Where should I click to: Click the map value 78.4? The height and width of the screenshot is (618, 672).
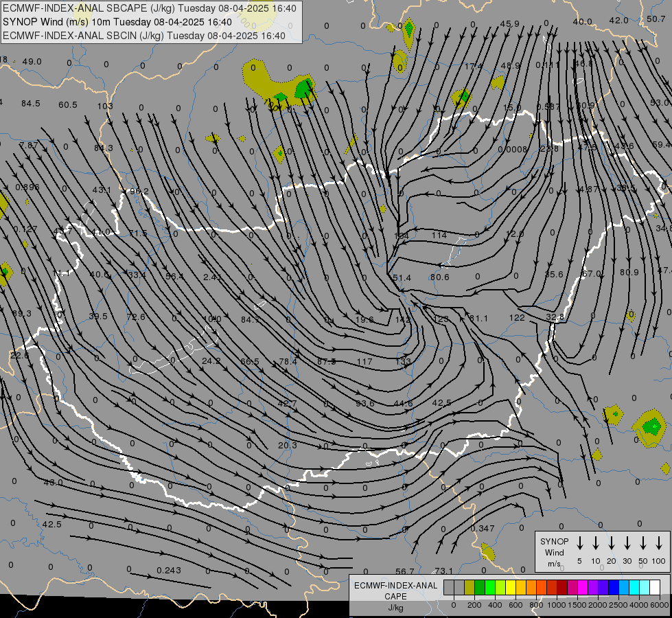coord(288,362)
